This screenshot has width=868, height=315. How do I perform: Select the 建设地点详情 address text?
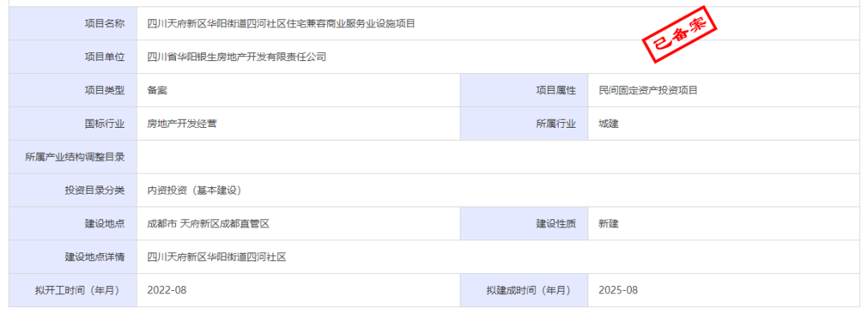point(216,257)
